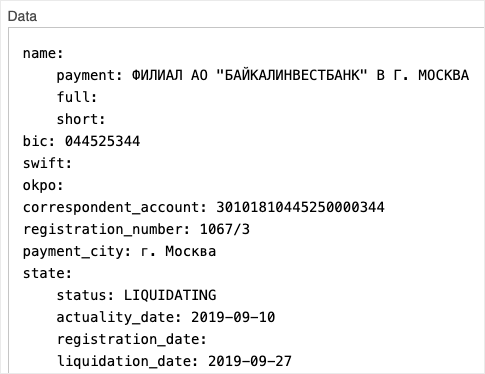Click the name: key line
485x374 pixels.
(x=43, y=53)
